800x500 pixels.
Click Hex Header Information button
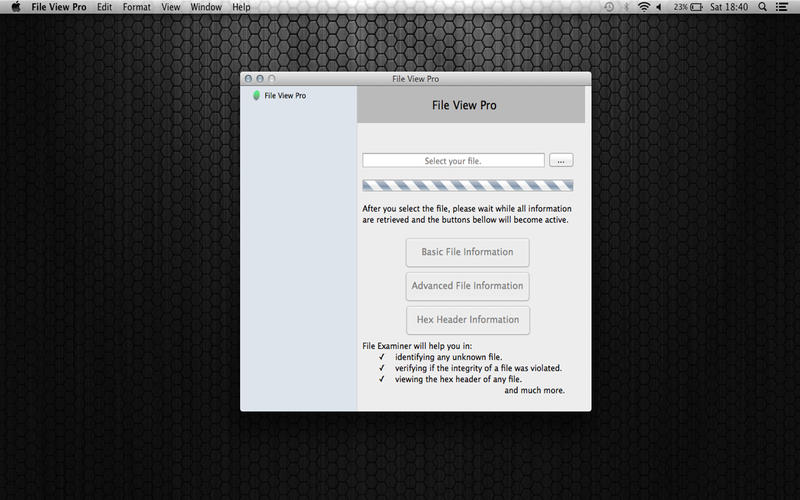(x=467, y=320)
